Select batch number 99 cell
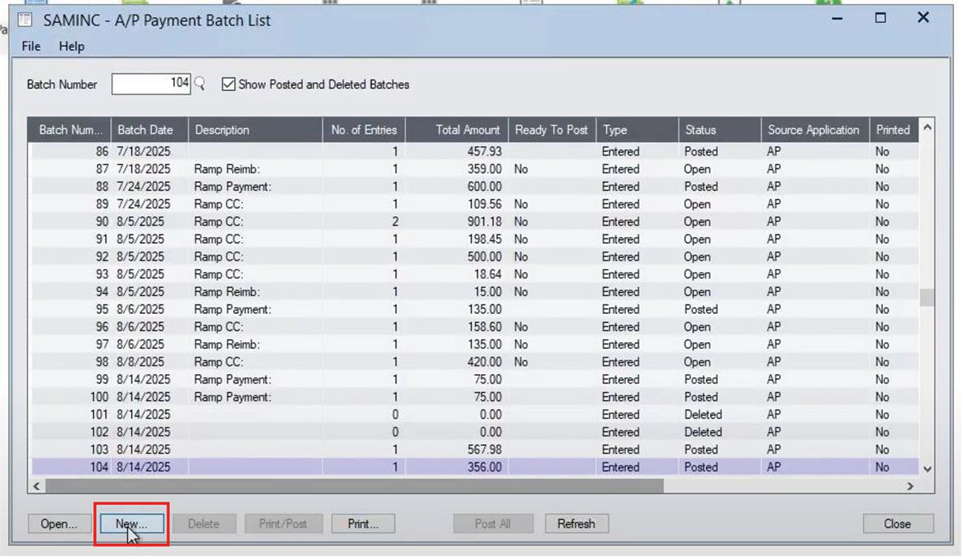The image size is (963, 560). point(71,379)
